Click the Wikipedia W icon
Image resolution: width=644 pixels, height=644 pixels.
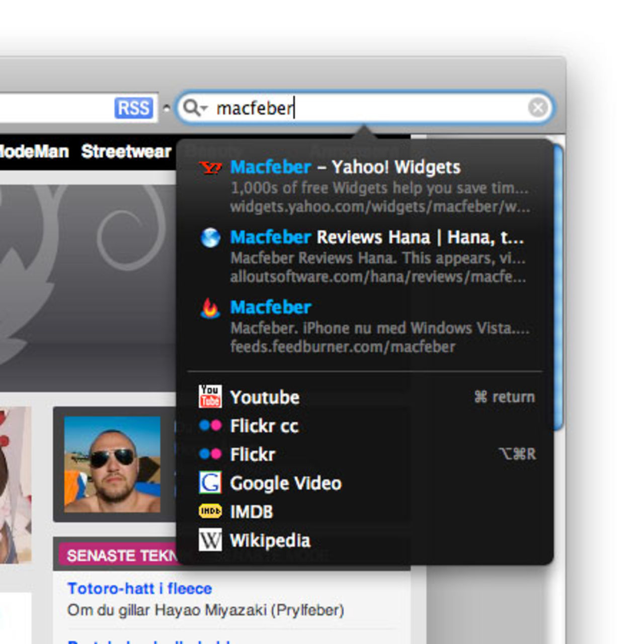210,540
